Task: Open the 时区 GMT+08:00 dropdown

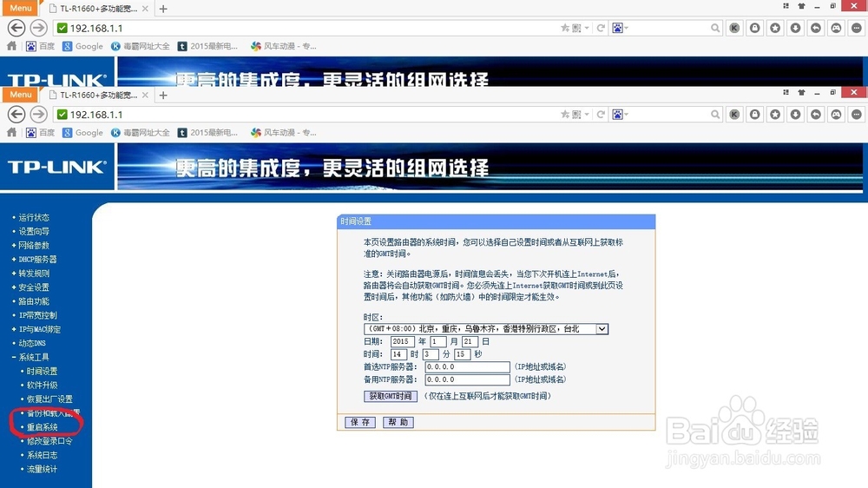Action: pos(486,329)
